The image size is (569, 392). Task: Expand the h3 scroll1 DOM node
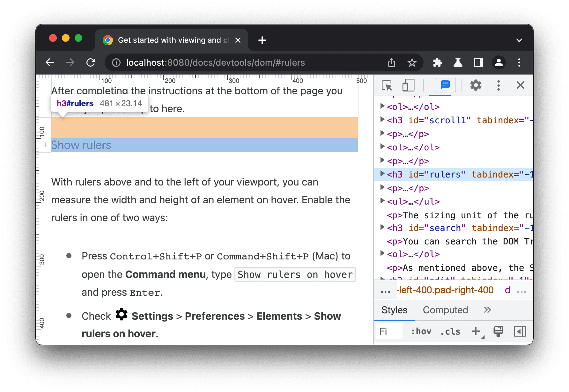[382, 120]
